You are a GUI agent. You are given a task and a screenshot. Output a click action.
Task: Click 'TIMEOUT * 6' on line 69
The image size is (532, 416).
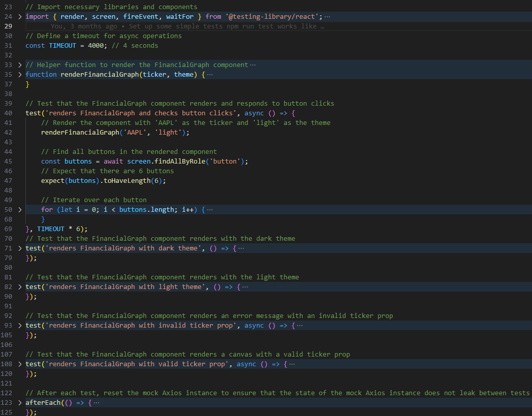(58, 229)
